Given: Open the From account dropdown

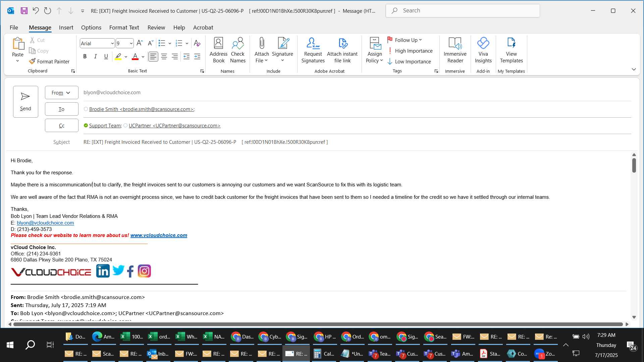Looking at the screenshot, I should [x=62, y=93].
